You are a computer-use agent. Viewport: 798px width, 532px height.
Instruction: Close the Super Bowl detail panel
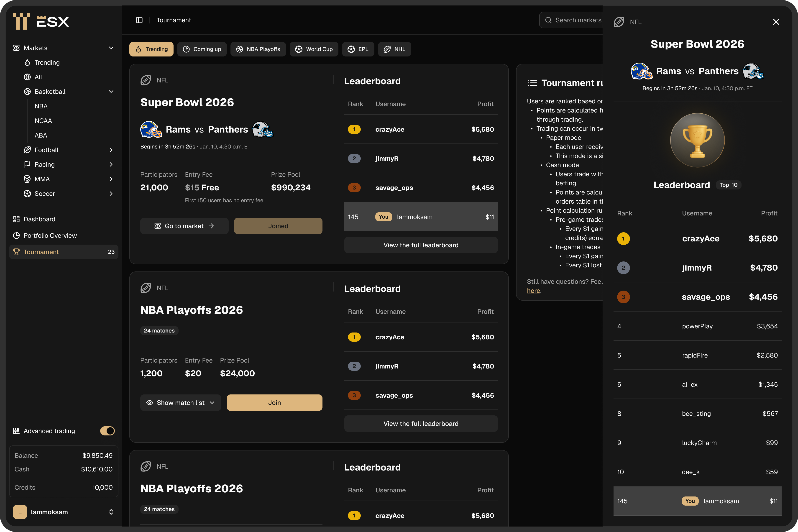pyautogui.click(x=776, y=22)
